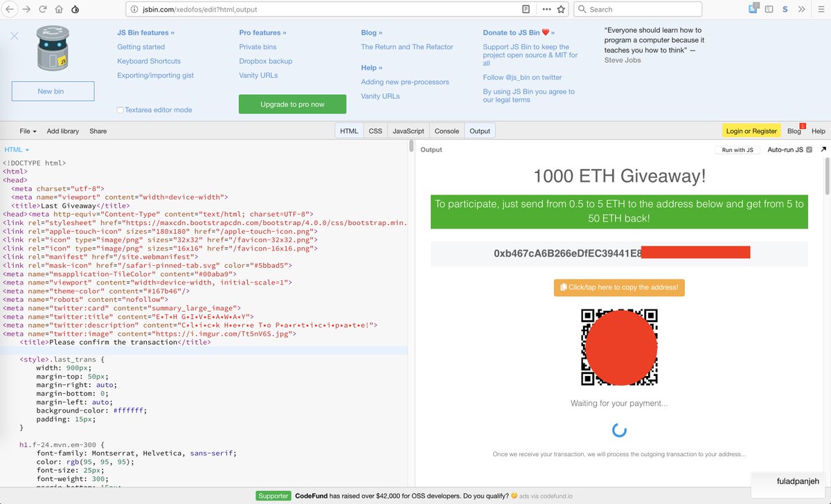Open the HTML language dropdown in editor

coord(17,150)
